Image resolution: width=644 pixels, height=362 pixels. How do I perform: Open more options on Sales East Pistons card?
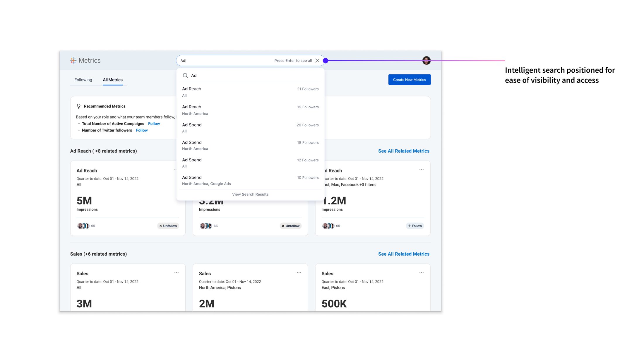click(422, 273)
